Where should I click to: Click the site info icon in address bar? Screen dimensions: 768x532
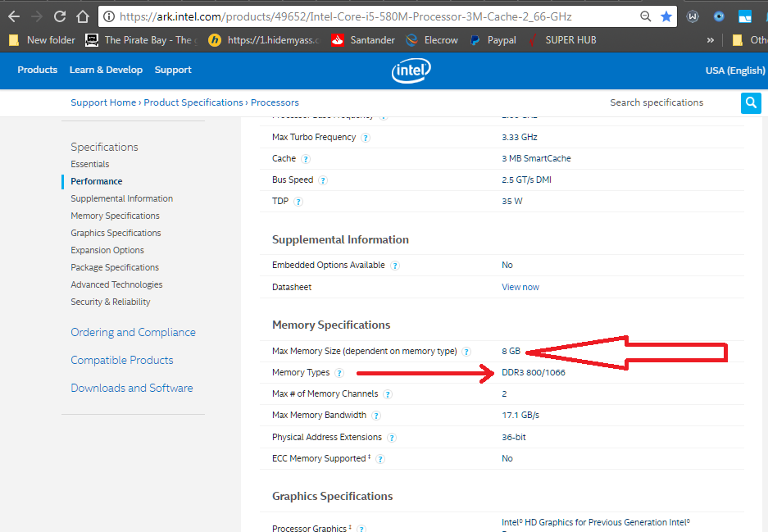pyautogui.click(x=109, y=16)
